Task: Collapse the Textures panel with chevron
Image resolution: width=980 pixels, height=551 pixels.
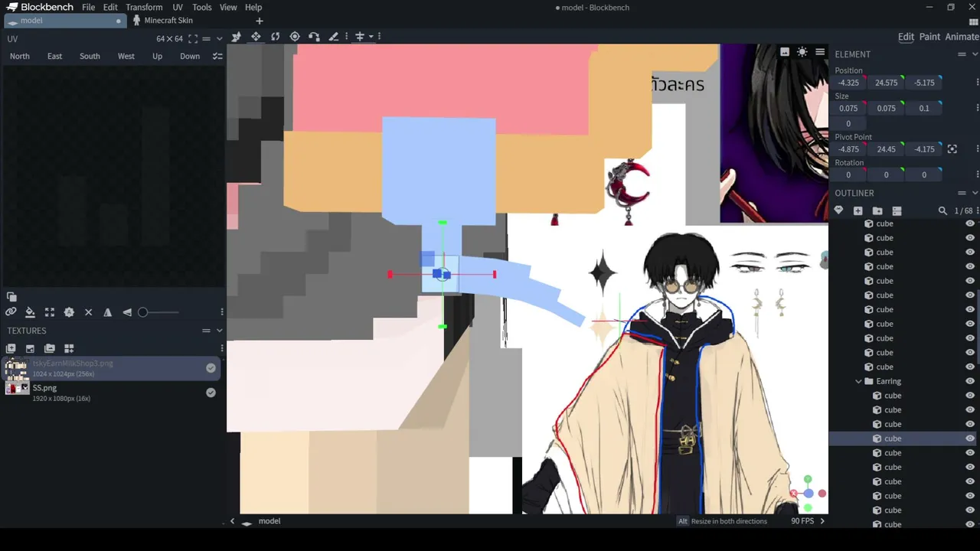Action: tap(219, 331)
